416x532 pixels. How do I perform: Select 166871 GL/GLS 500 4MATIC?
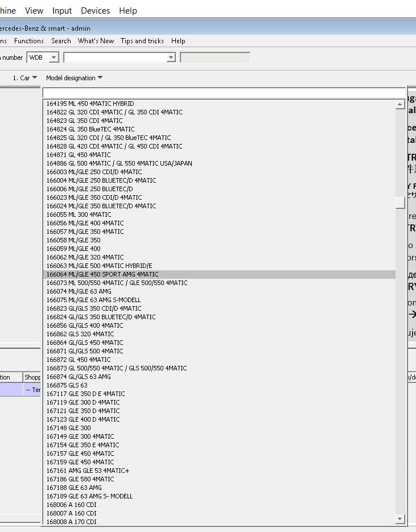point(219,351)
